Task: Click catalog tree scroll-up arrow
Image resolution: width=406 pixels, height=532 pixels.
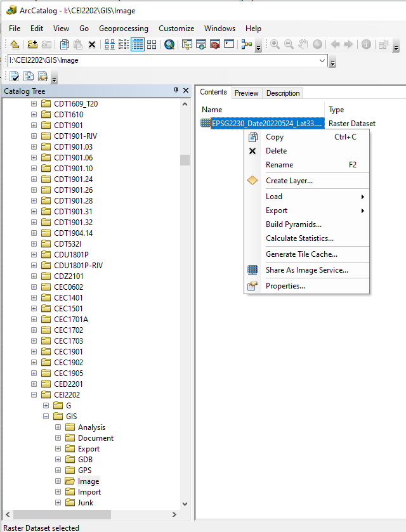Action: (185, 104)
